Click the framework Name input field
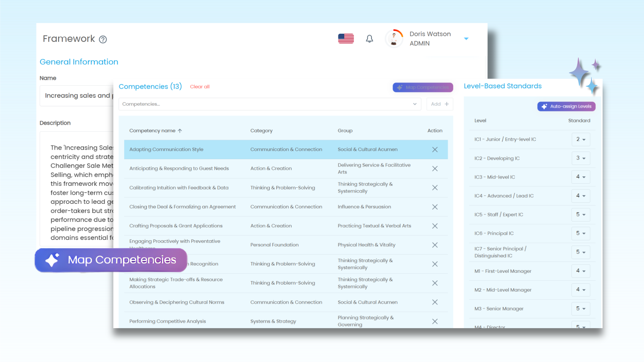The width and height of the screenshot is (644, 362). 77,96
